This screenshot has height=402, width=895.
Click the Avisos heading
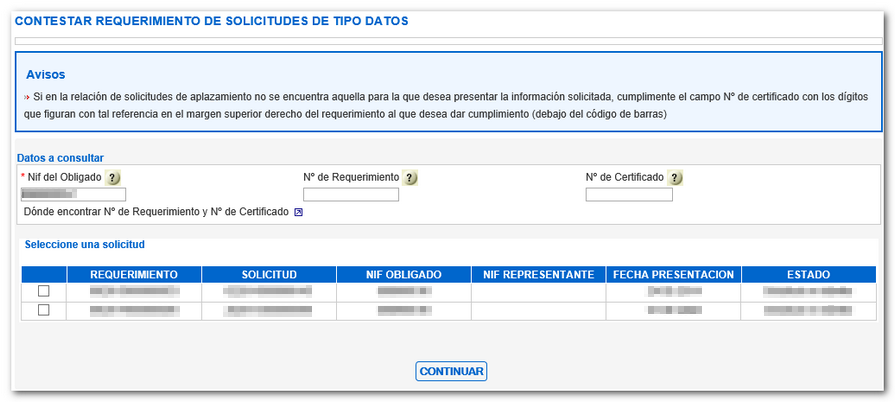pos(46,75)
